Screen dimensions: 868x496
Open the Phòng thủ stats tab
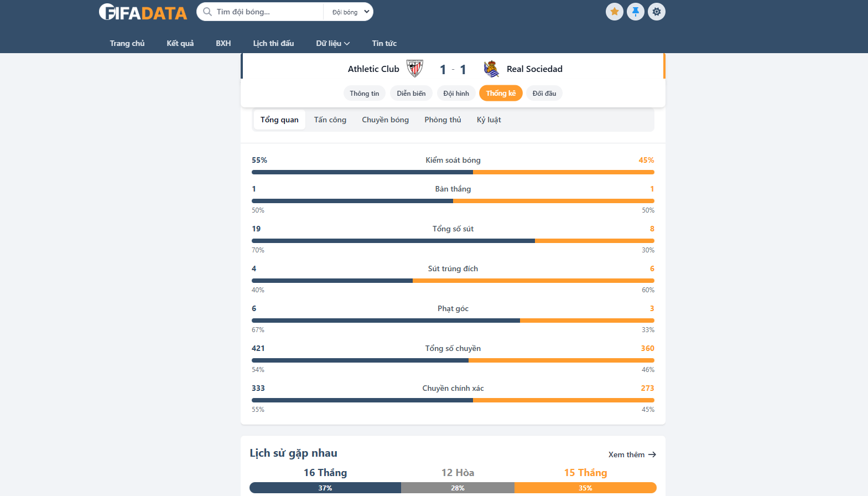coord(443,120)
